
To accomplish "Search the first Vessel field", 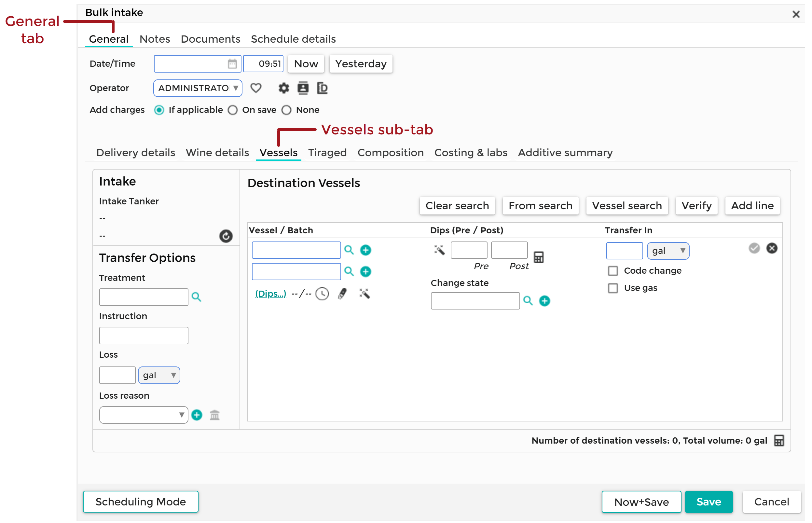I will [349, 250].
